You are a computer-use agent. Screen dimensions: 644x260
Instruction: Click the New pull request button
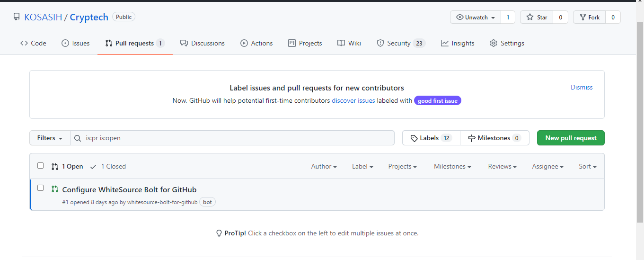point(571,138)
